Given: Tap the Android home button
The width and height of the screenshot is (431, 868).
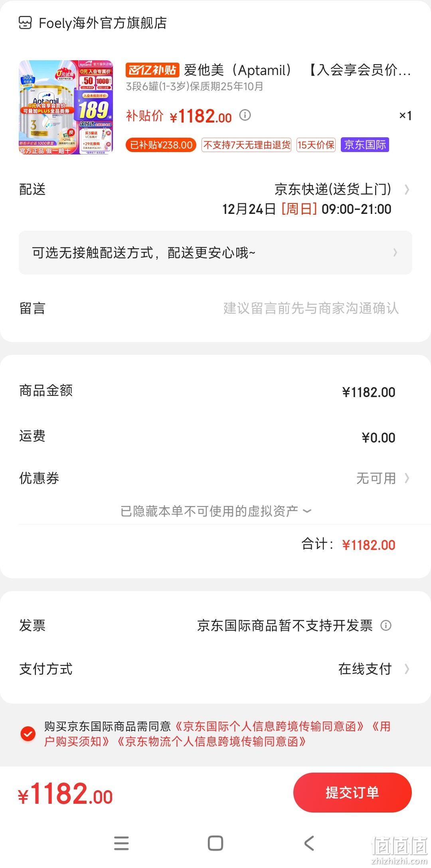Looking at the screenshot, I should [x=215, y=843].
